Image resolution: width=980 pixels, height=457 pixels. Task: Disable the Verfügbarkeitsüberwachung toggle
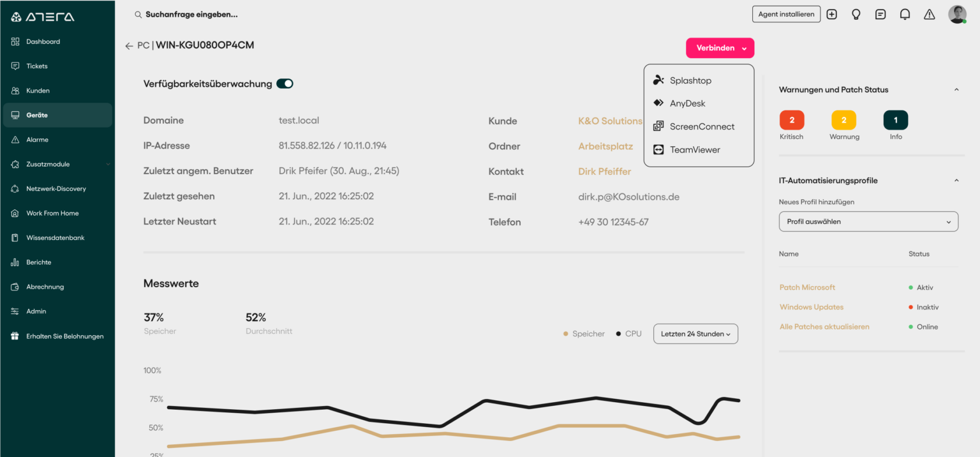click(285, 83)
